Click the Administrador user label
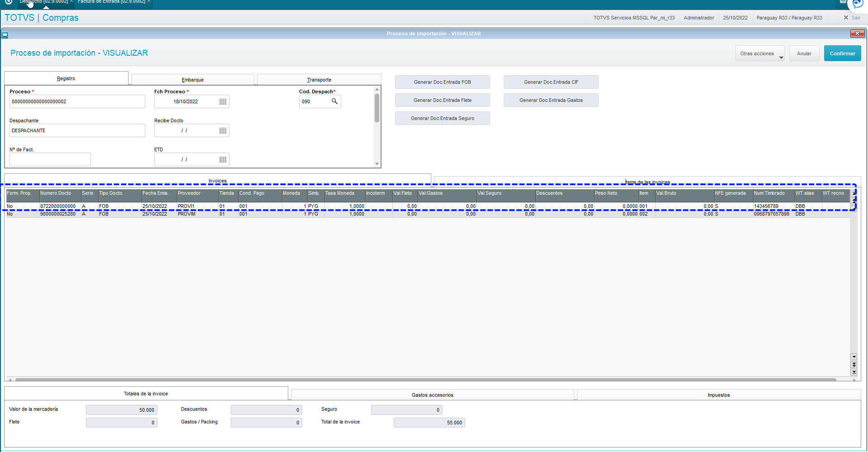868x452 pixels. (x=699, y=18)
